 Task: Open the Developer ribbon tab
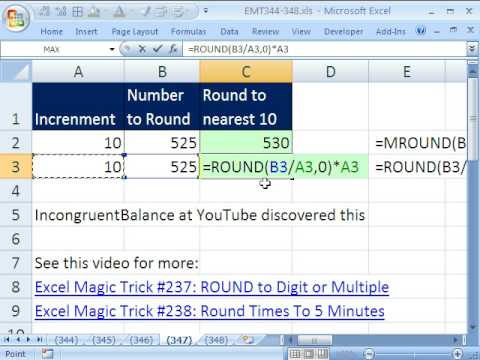pos(343,32)
